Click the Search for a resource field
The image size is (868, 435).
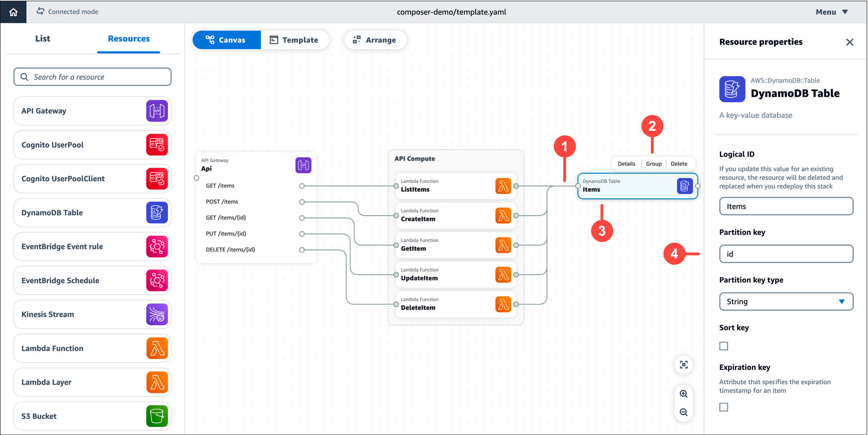(92, 77)
